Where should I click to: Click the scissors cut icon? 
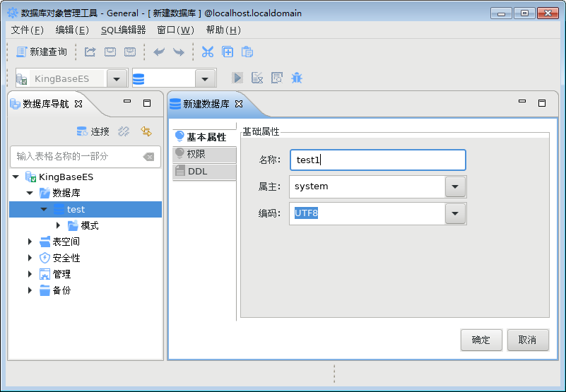pos(208,52)
